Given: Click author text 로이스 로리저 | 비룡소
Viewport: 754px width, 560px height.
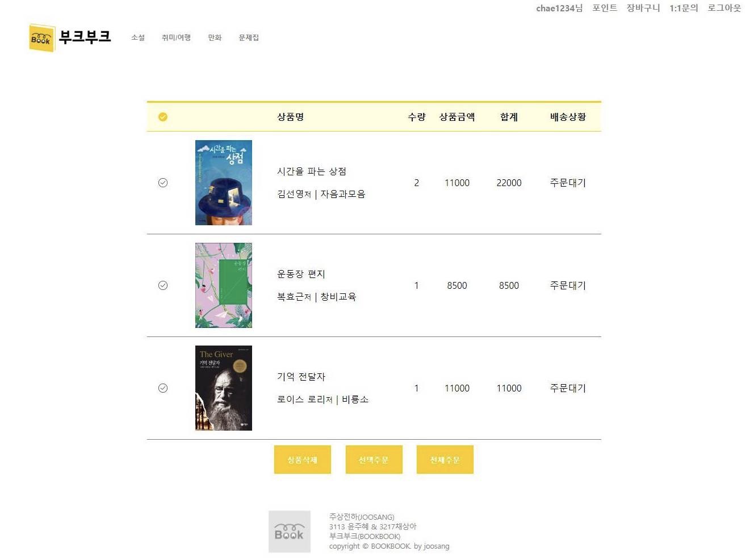Looking at the screenshot, I should click(323, 399).
